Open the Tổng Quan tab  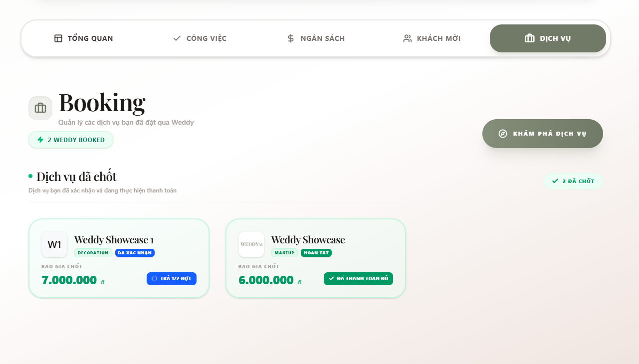(x=84, y=38)
